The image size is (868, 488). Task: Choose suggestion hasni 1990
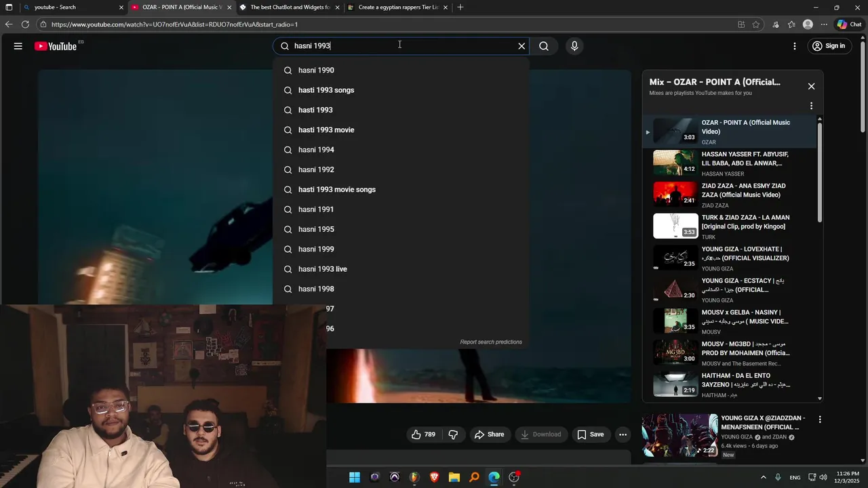(x=401, y=70)
